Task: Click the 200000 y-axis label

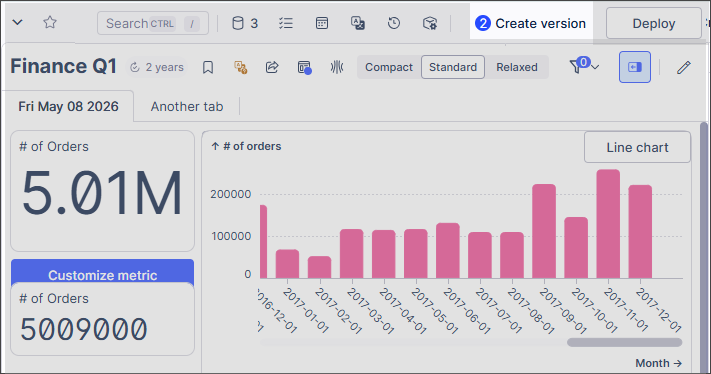Action: pos(230,194)
